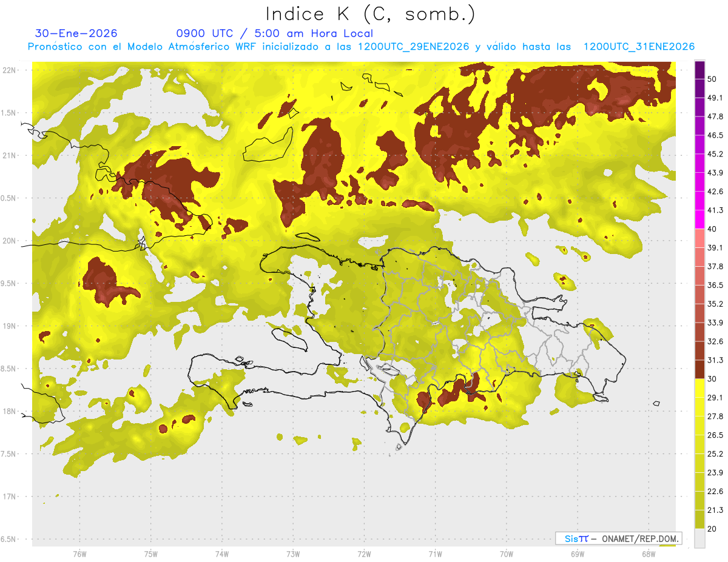This screenshot has width=728, height=562.
Task: Click the 70W longitude label
Action: [506, 554]
